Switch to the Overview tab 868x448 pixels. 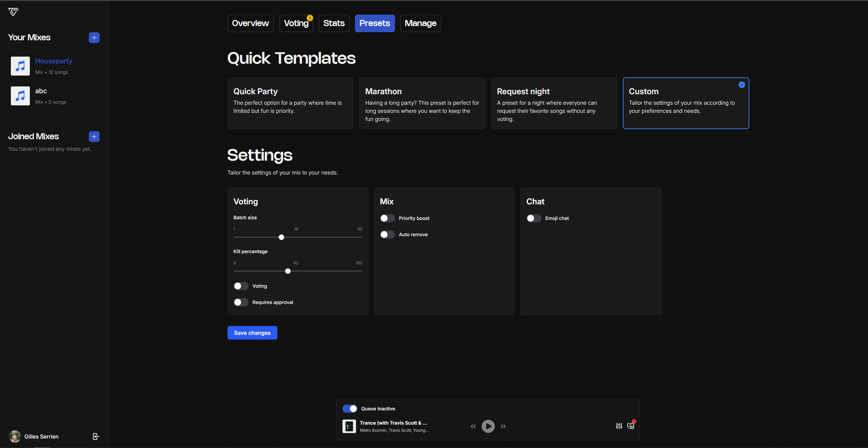251,23
